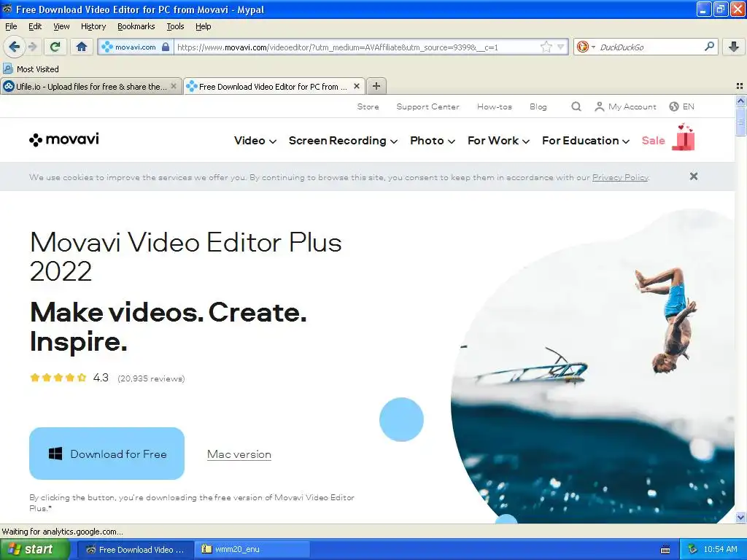Select the Free Download Video taskbar button
This screenshot has height=560, width=747.
tap(135, 550)
